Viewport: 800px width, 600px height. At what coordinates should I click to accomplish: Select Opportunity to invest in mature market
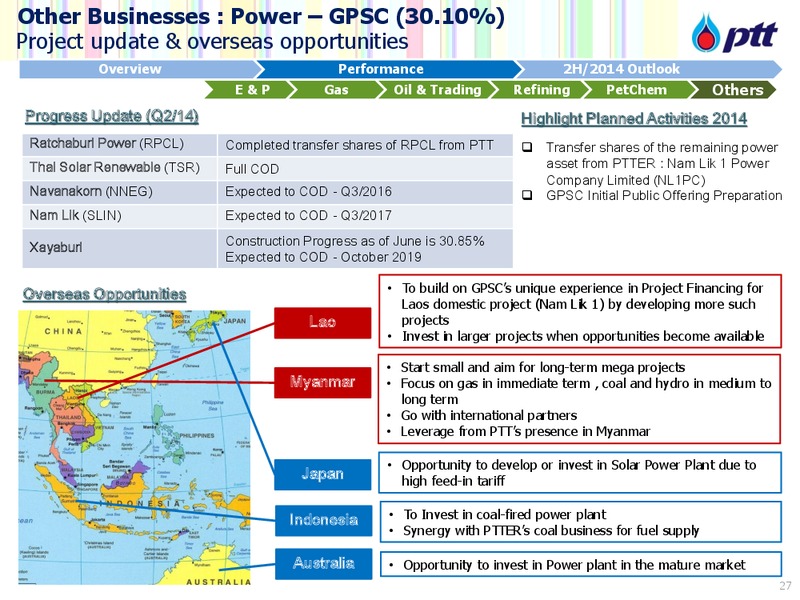pos(574,565)
